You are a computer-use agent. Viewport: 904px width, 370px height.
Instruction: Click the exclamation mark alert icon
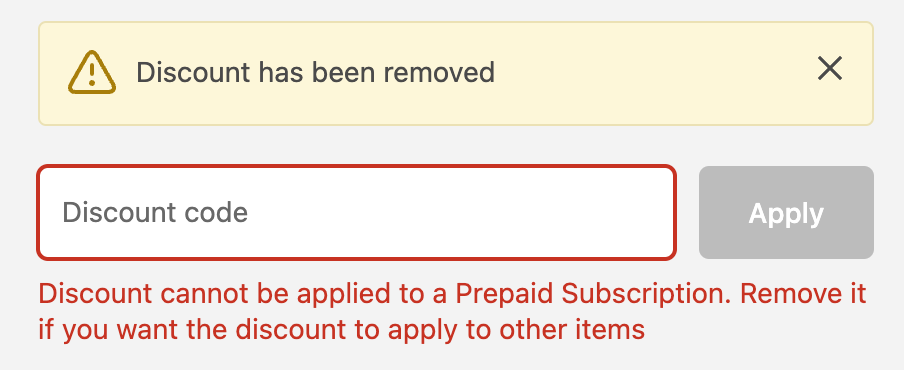[x=92, y=73]
